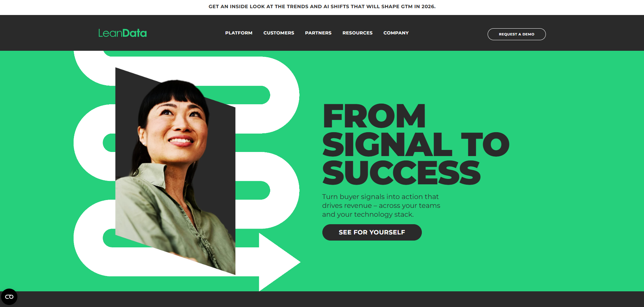Click the LeanData logo
This screenshot has width=644, height=307.
click(x=122, y=33)
